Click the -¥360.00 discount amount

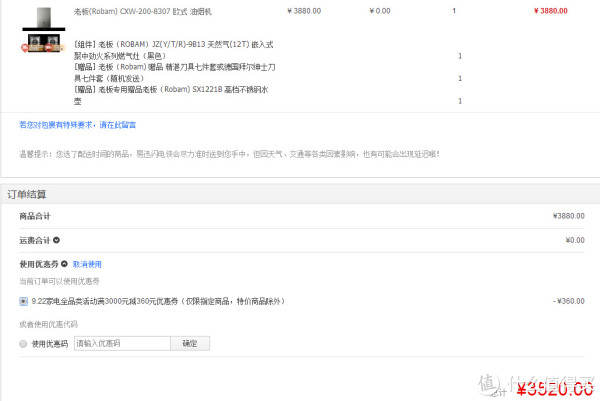569,301
